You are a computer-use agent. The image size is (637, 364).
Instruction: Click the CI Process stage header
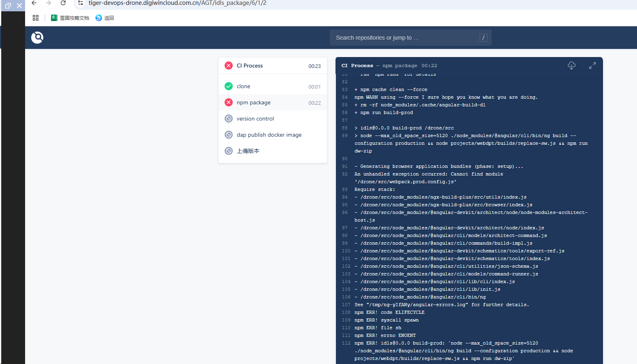(273, 66)
